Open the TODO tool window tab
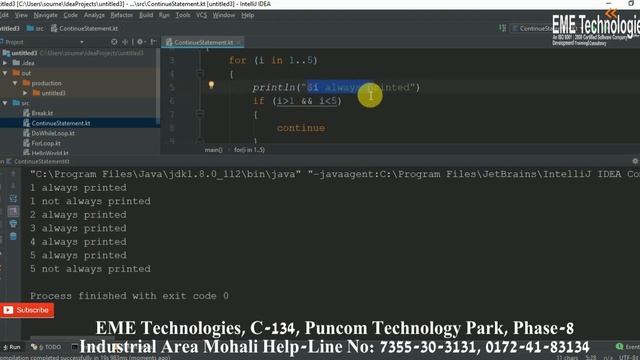 pyautogui.click(x=46, y=347)
